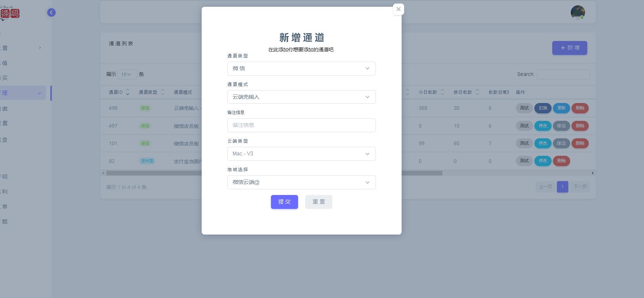This screenshot has width=644, height=298.
Task: Expand the 通道模式 dropdown showing 云端免输入
Action: (301, 97)
